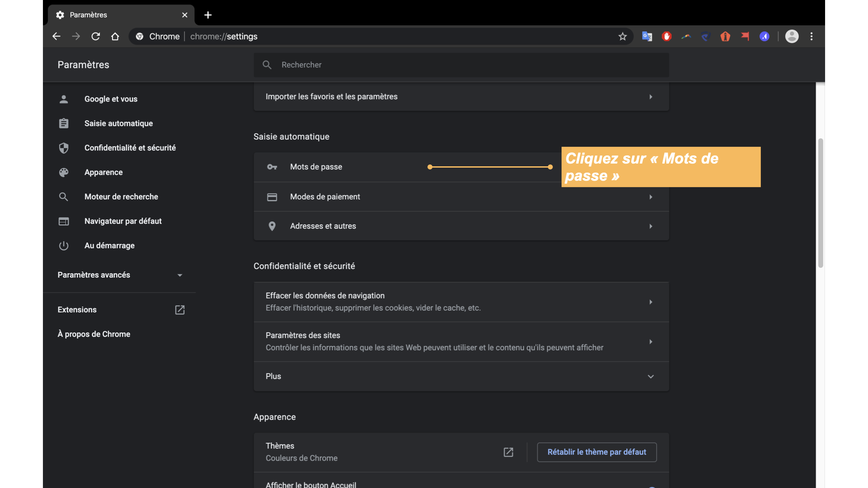Close the Paramètres tab
This screenshot has height=488, width=868.
[184, 15]
